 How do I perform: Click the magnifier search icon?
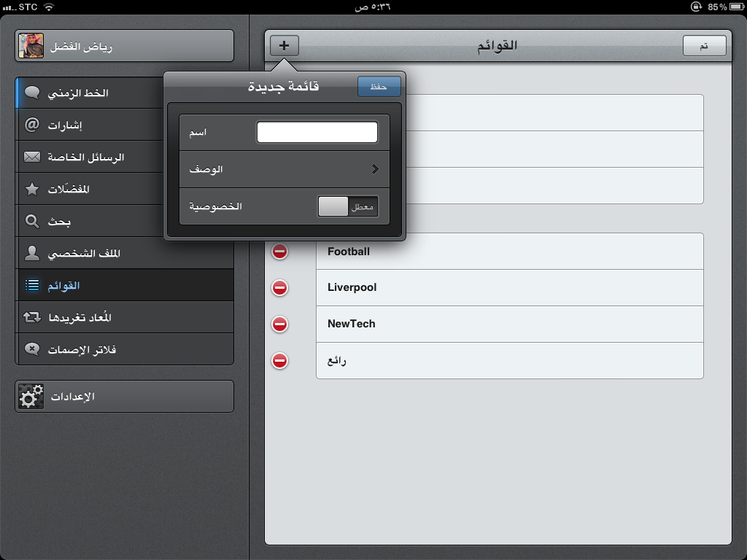tap(32, 222)
